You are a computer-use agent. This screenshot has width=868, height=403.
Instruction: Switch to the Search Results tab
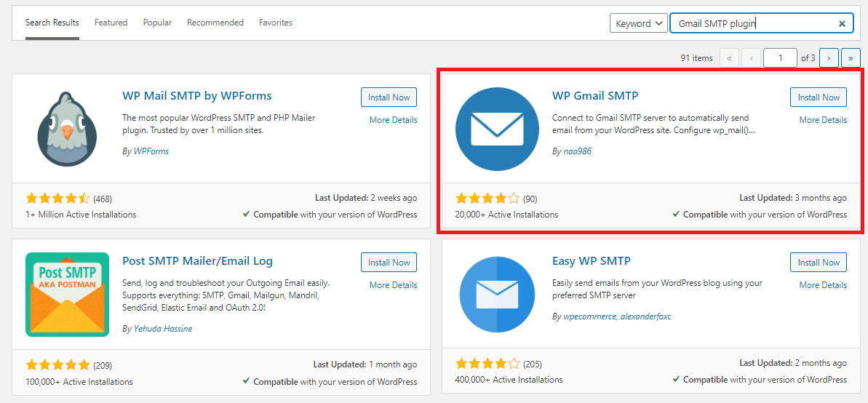click(52, 23)
